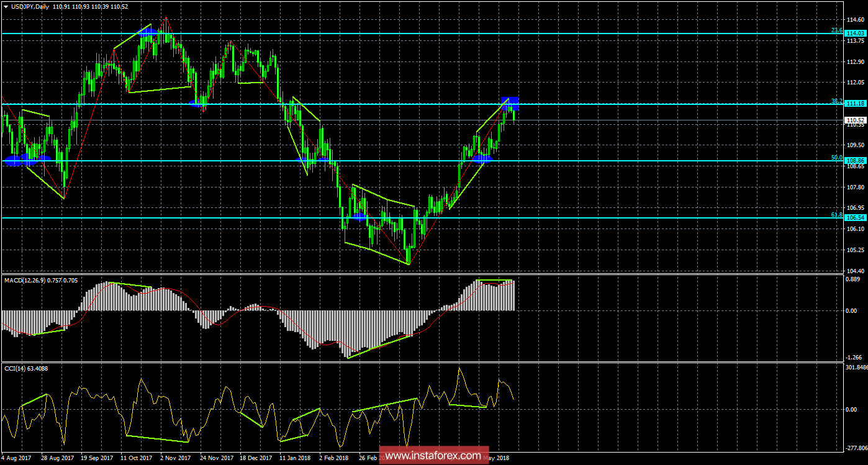Click the 109.50 price scale value
868x465 pixels.
[x=855, y=145]
